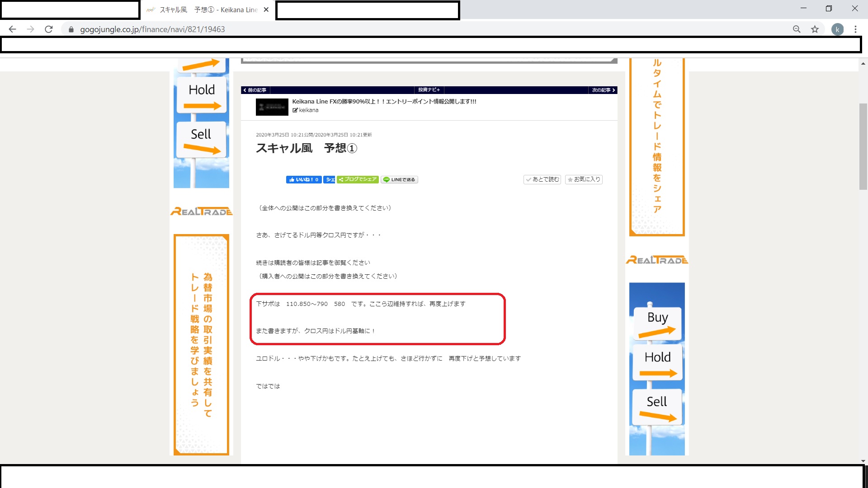The width and height of the screenshot is (868, 488).
Task: Click the ブログでシェア share button
Action: 358,179
